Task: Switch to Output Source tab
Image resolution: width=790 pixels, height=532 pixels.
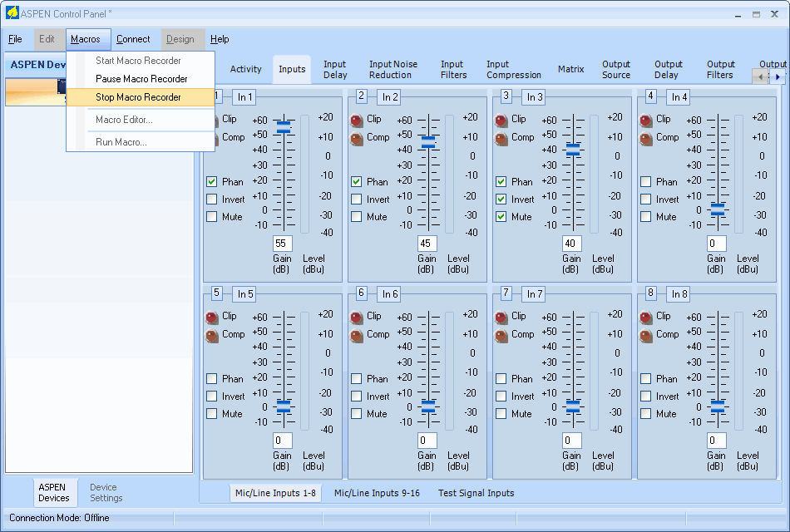Action: tap(616, 70)
